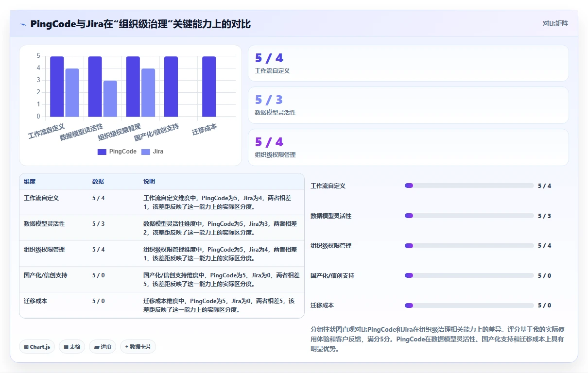The width and height of the screenshot is (588, 373).
Task: Click the main title PingCode与Jira在“组织级治理”
Action: coord(140,24)
